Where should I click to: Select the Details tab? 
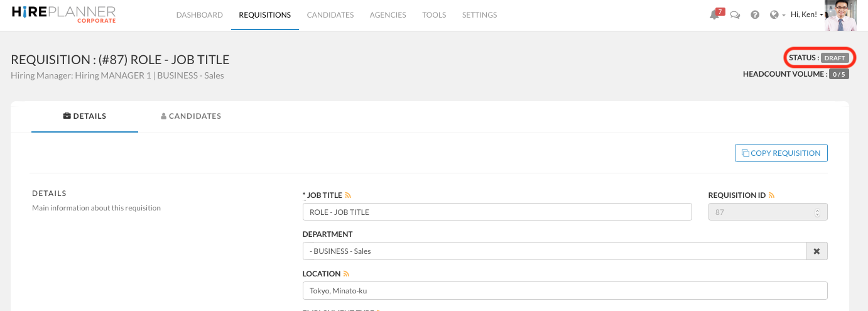coord(85,116)
